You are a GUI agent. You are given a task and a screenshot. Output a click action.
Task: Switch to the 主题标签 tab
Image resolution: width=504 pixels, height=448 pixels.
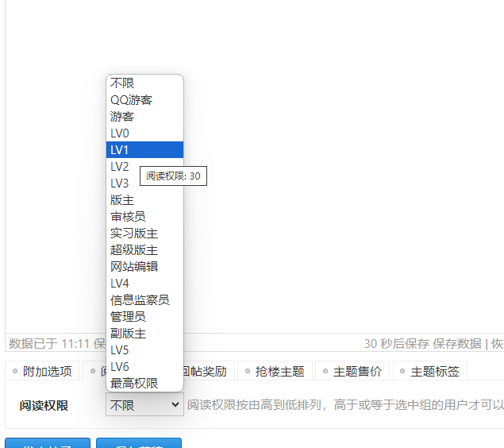coord(429,371)
